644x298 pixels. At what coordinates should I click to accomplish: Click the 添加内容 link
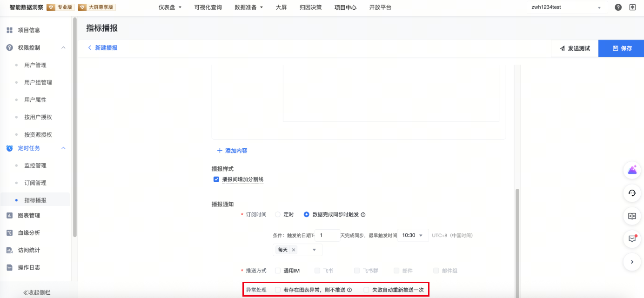232,151
